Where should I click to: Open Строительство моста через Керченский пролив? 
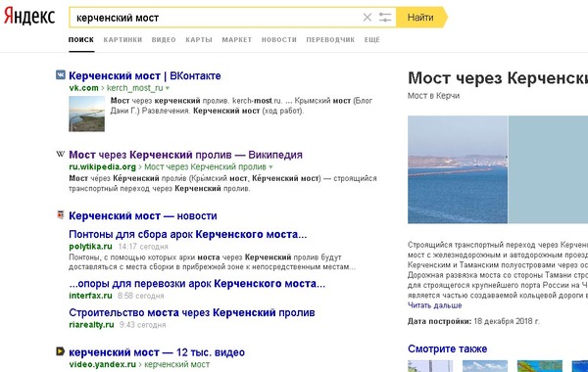click(x=192, y=313)
